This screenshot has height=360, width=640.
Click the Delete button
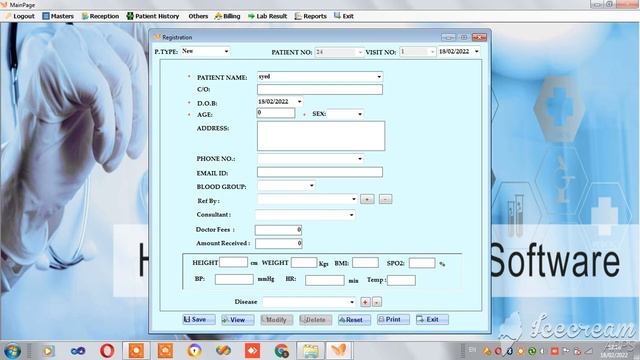click(315, 320)
